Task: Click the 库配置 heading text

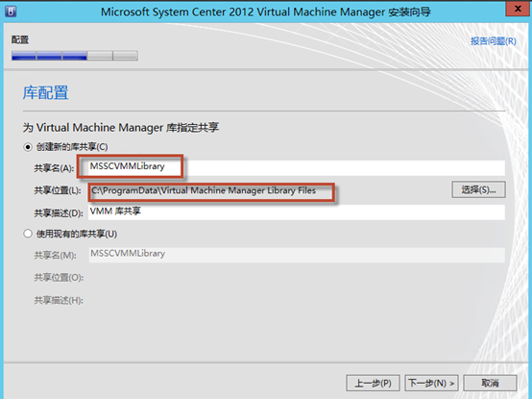Action: coord(45,92)
